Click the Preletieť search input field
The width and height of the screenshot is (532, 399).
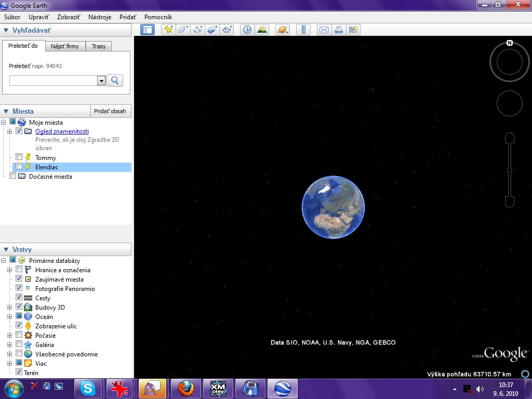pyautogui.click(x=54, y=81)
